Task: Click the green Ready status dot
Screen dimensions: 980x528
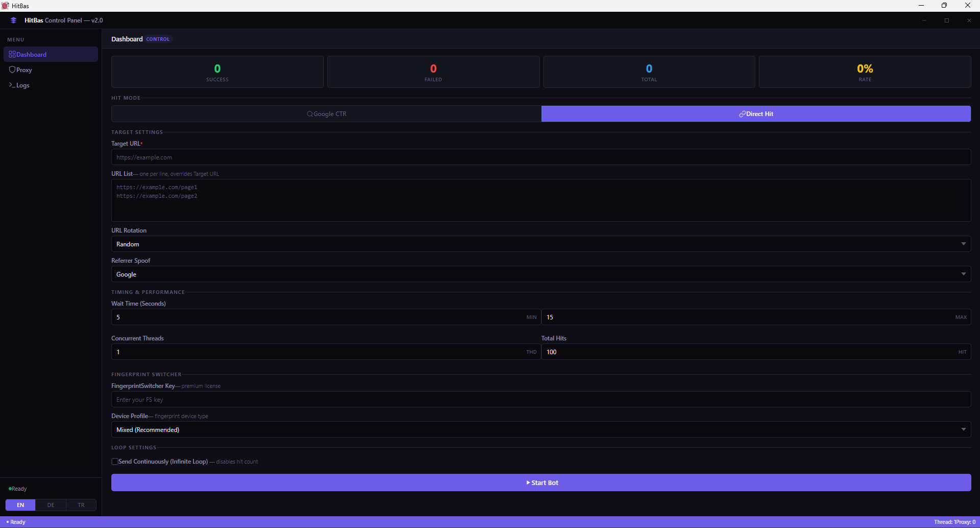Action: pyautogui.click(x=9, y=489)
